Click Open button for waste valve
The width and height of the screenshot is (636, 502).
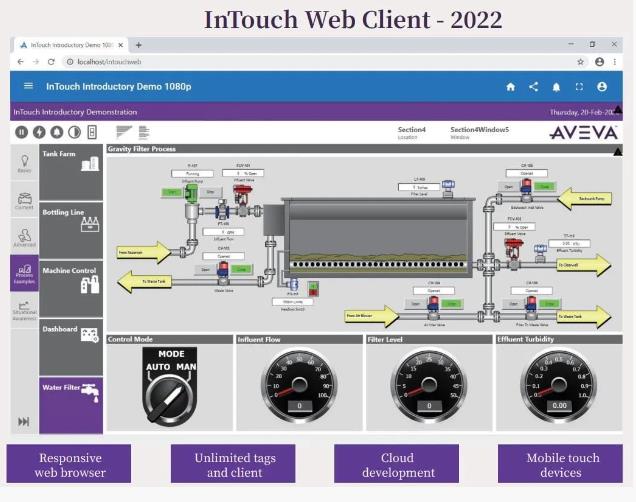pyautogui.click(x=206, y=269)
